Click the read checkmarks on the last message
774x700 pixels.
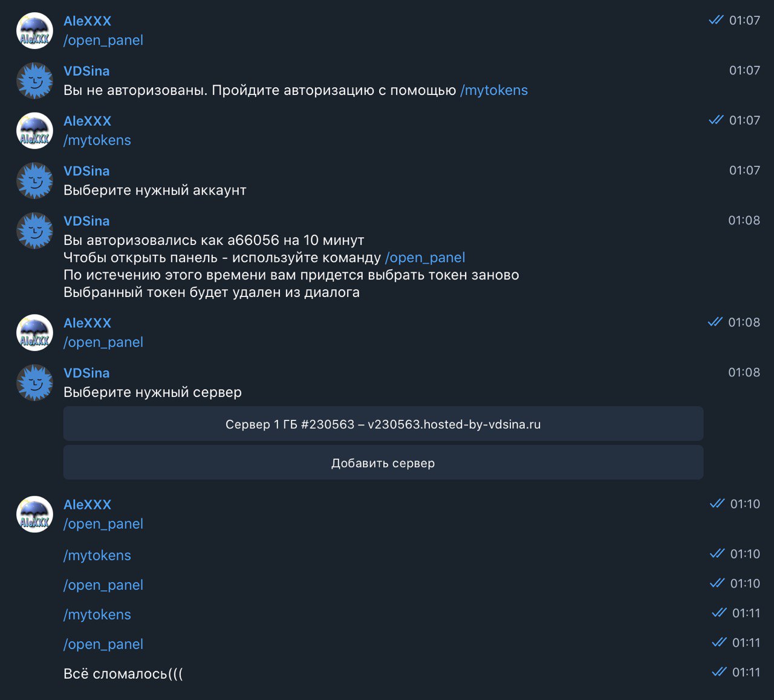coord(719,672)
